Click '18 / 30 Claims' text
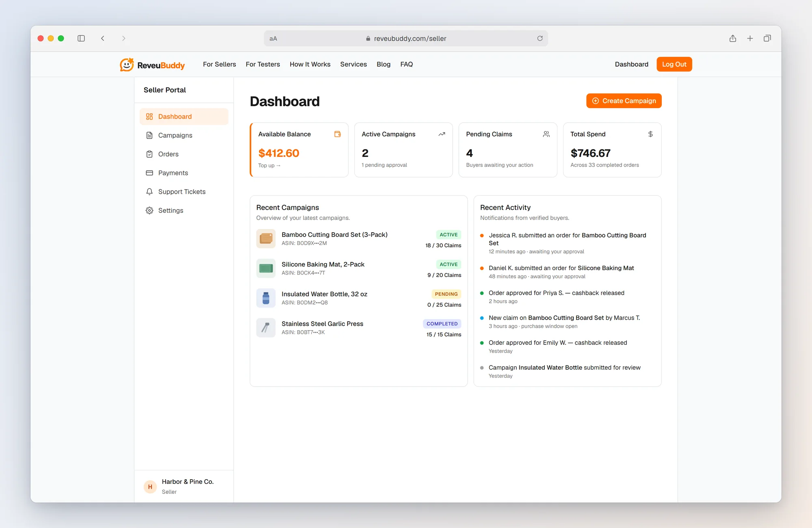This screenshot has width=812, height=528. click(x=443, y=245)
